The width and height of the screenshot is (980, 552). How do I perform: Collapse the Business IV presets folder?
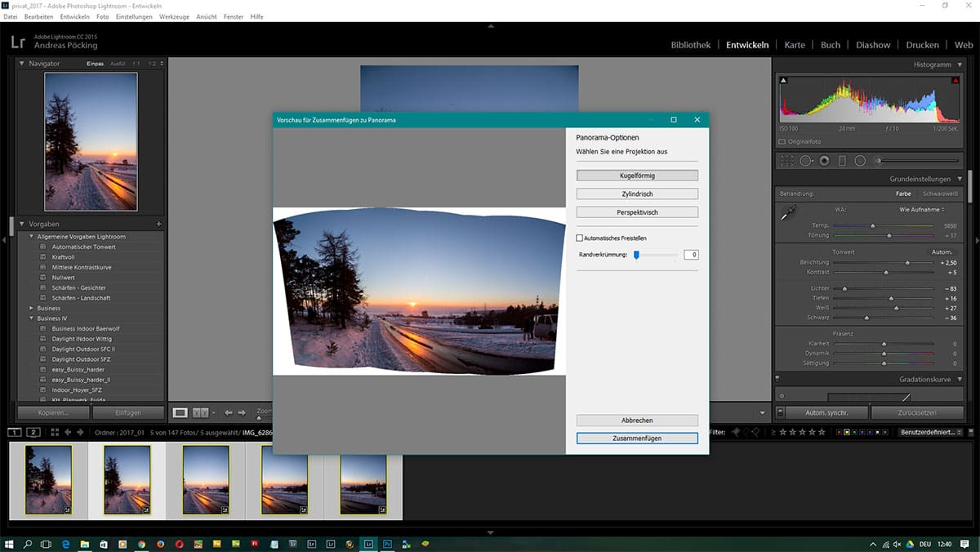32,318
